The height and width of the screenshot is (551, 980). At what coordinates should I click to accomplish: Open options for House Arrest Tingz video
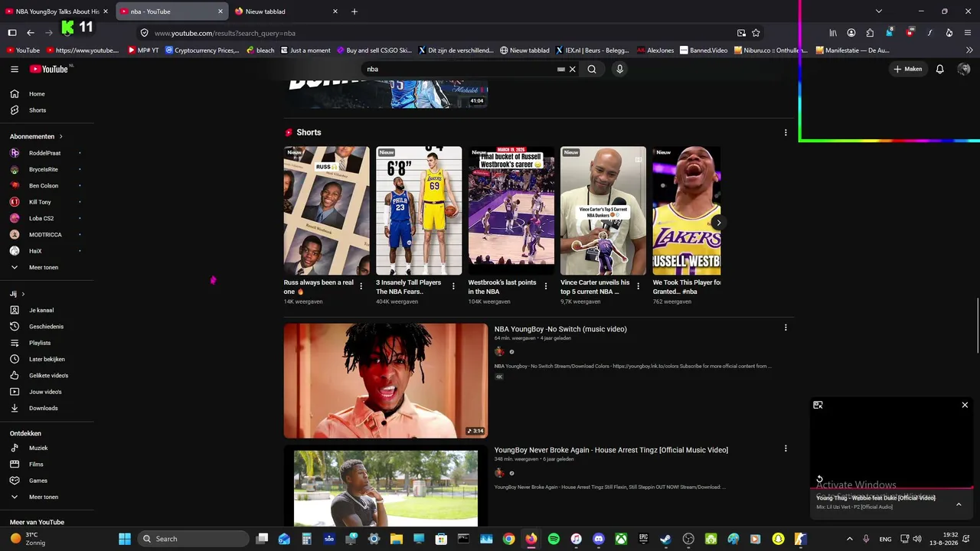786,449
